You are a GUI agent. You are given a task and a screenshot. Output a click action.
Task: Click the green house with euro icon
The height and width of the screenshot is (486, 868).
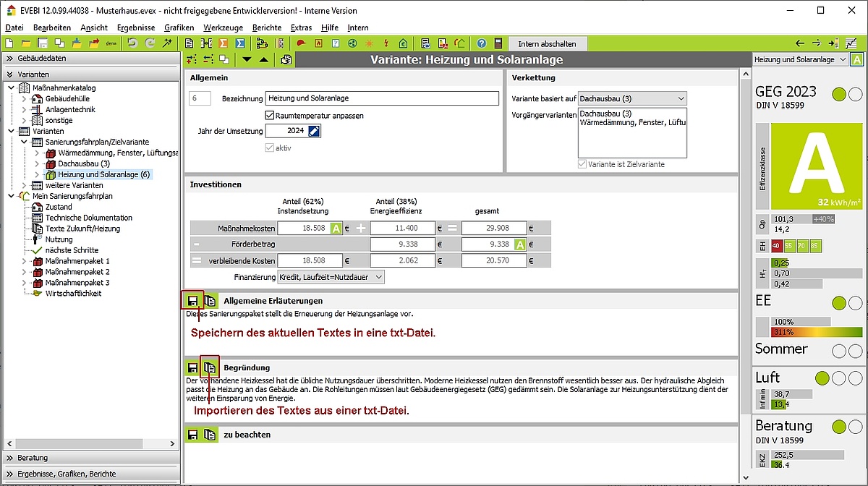pos(403,43)
